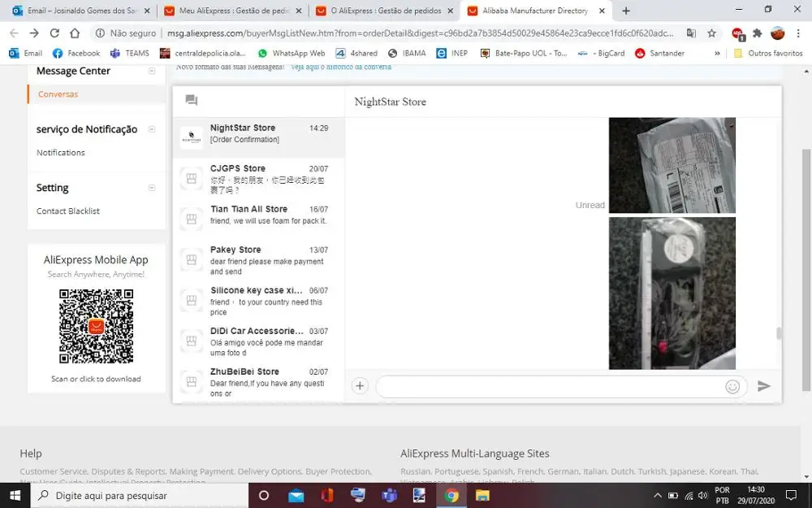
Task: Click CJGPS Store avatar icon
Action: coord(191,178)
